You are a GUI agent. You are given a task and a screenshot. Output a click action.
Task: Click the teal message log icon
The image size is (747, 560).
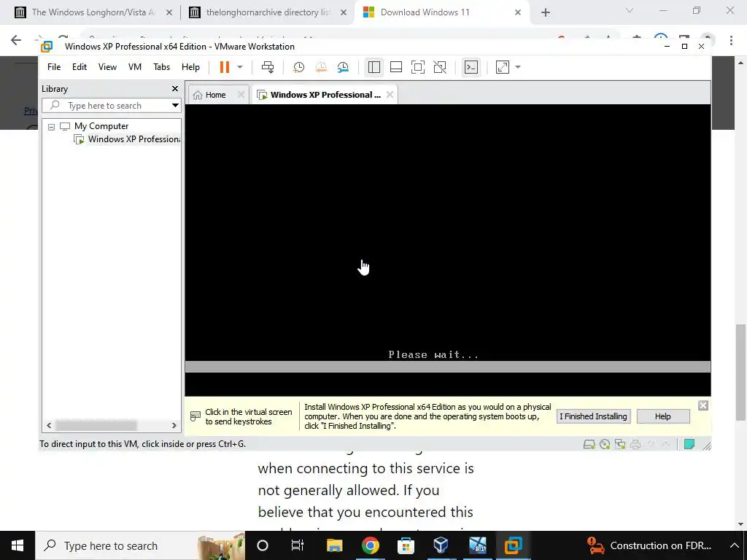pyautogui.click(x=689, y=444)
